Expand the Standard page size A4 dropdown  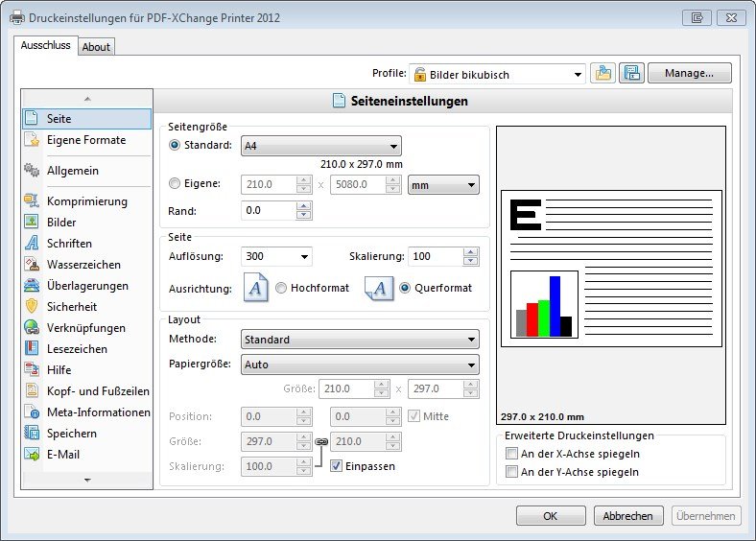(320, 146)
